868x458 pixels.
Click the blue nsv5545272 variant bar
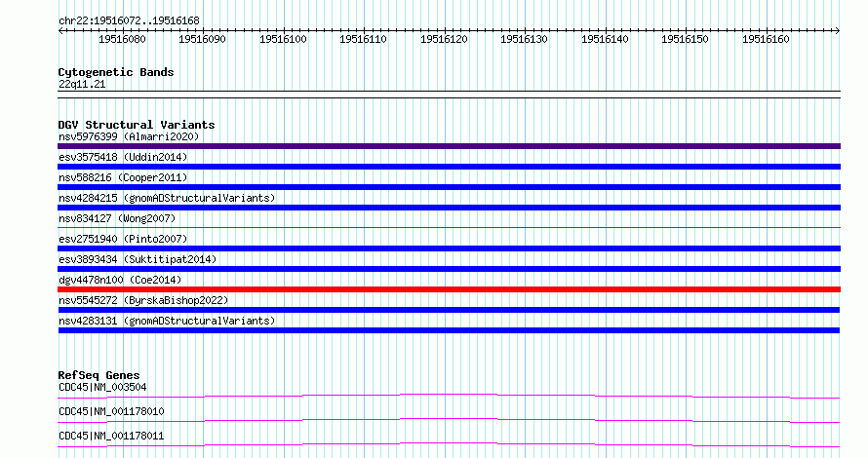pos(449,310)
